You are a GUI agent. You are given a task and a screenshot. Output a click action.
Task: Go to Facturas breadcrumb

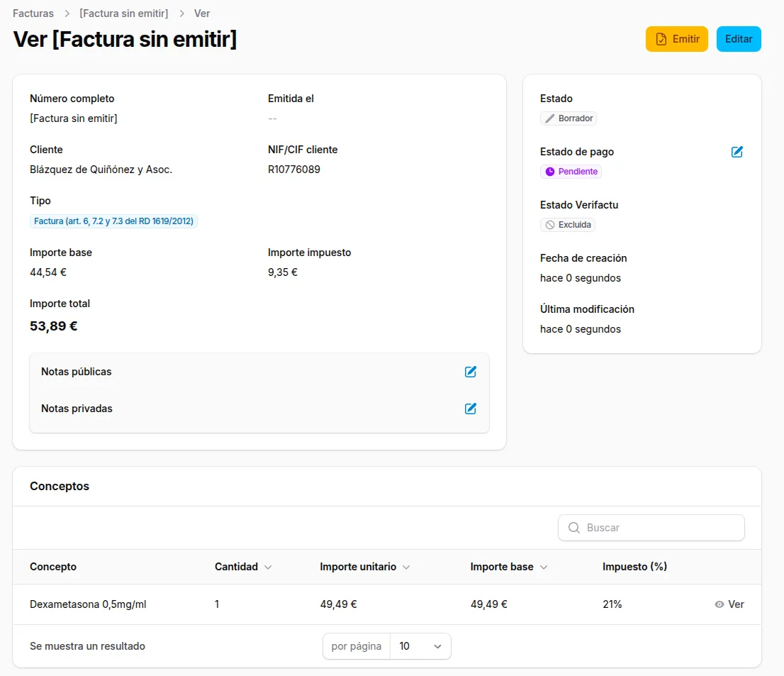[33, 13]
